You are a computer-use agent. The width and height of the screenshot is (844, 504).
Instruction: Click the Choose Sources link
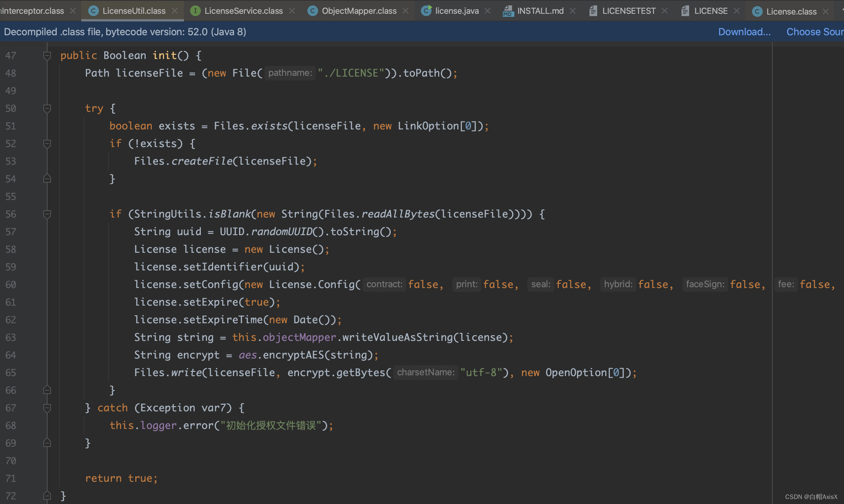(814, 32)
